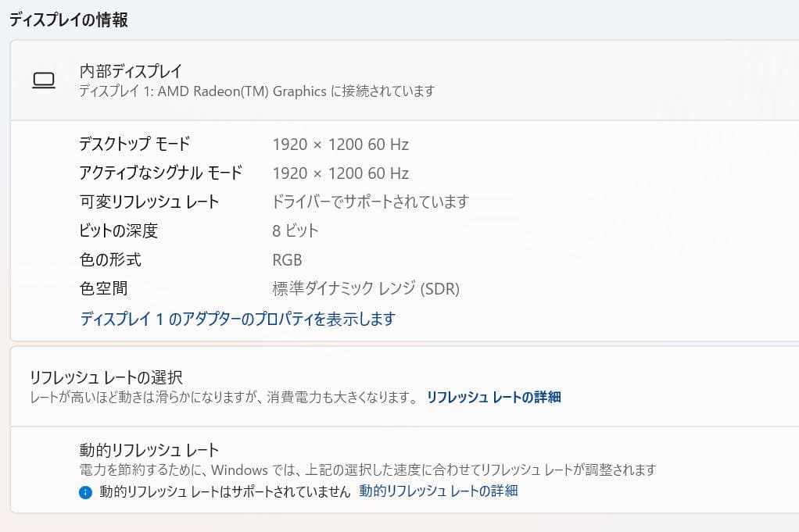Click the ビットの深度 label
Viewport: 799px width, 532px height.
pyautogui.click(x=118, y=230)
